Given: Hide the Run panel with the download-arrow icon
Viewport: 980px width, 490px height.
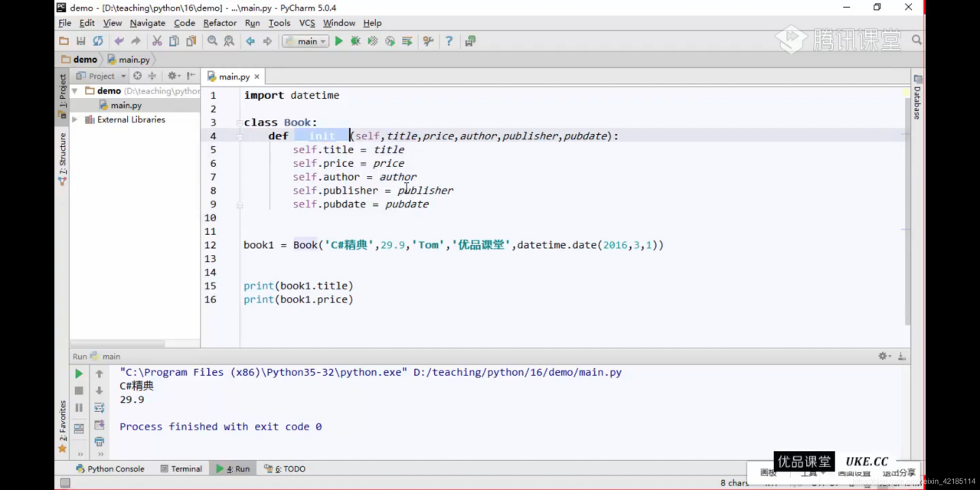Looking at the screenshot, I should 903,356.
